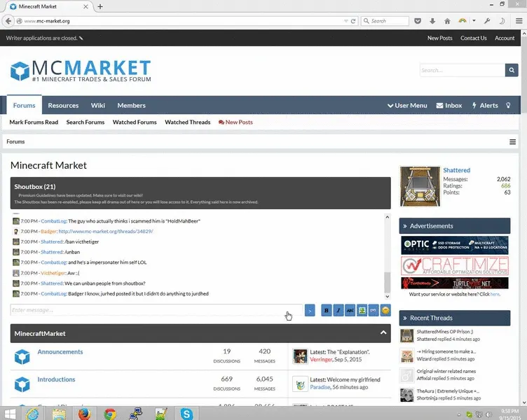
Task: Collapse the MinecraftMarket category
Action: (x=383, y=332)
